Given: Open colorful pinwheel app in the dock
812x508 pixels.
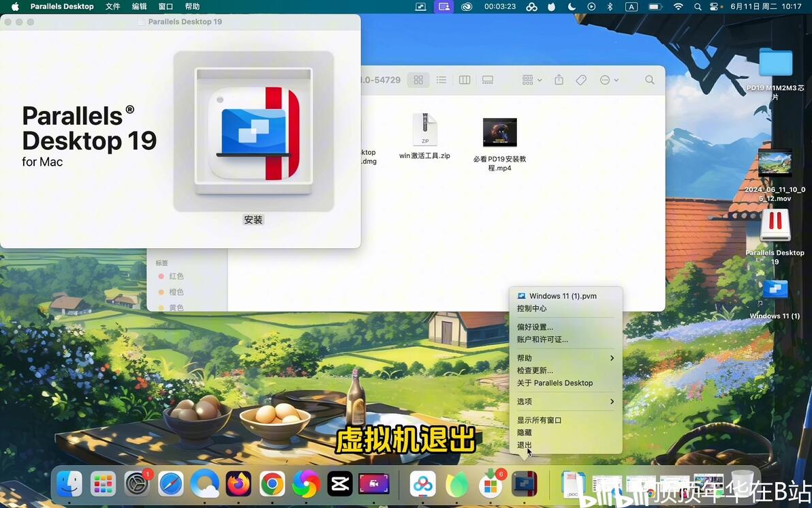Looking at the screenshot, I should (x=306, y=484).
